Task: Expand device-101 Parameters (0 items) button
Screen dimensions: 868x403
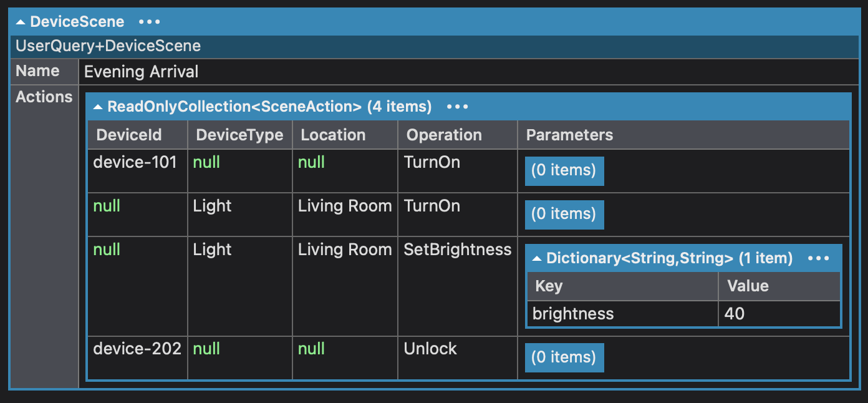Action: (x=564, y=170)
